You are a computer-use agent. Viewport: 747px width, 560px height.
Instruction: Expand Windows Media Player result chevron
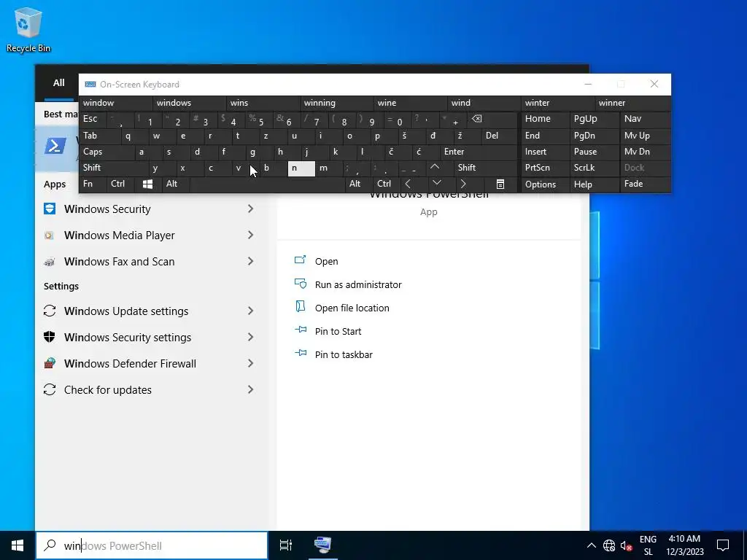coord(251,235)
